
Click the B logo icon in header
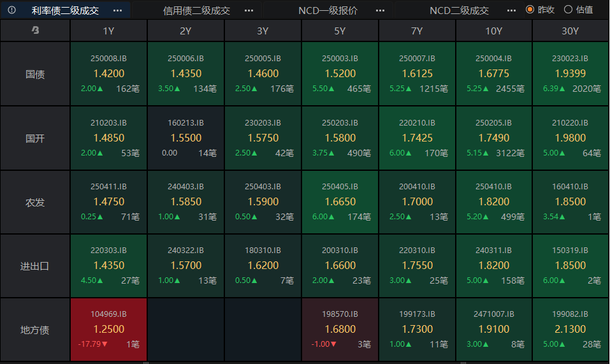pyautogui.click(x=35, y=30)
